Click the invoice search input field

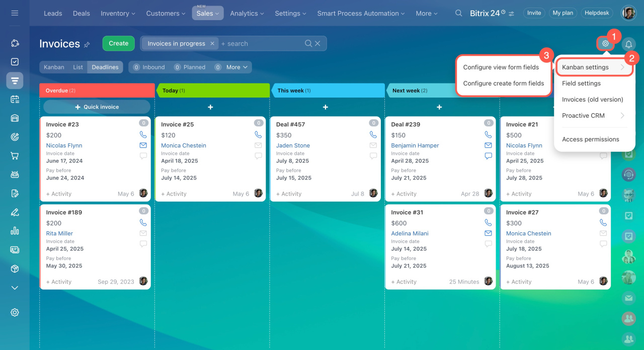click(261, 44)
